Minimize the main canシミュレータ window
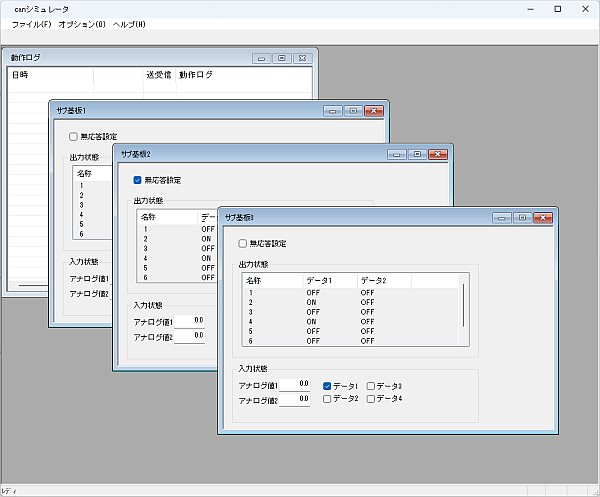This screenshot has height=497, width=600. (x=530, y=10)
